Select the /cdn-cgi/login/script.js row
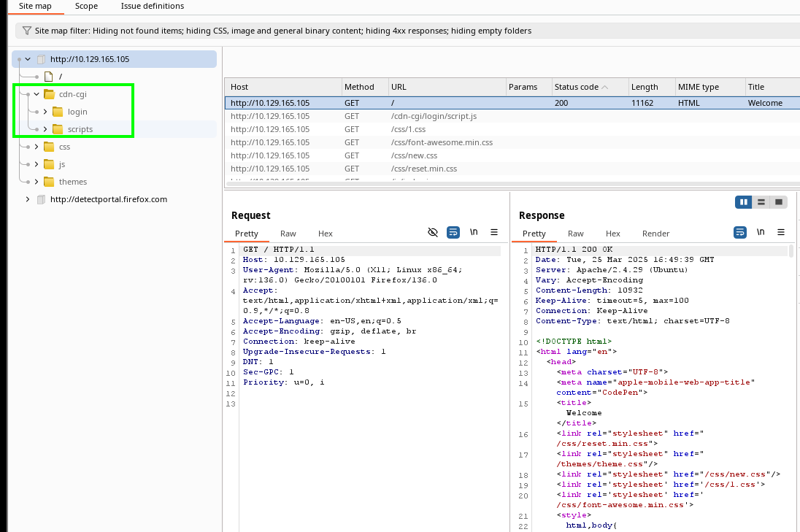The image size is (800, 532). tap(512, 116)
